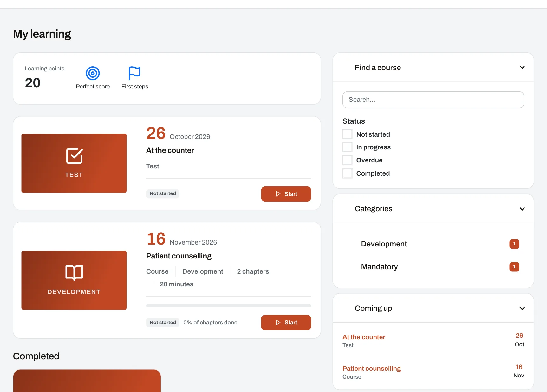Open Patient counselling in Coming up
The width and height of the screenshot is (547, 392).
[372, 369]
